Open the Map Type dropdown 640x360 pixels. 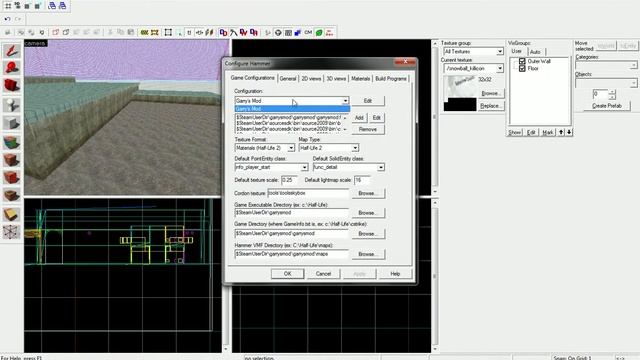(x=355, y=148)
